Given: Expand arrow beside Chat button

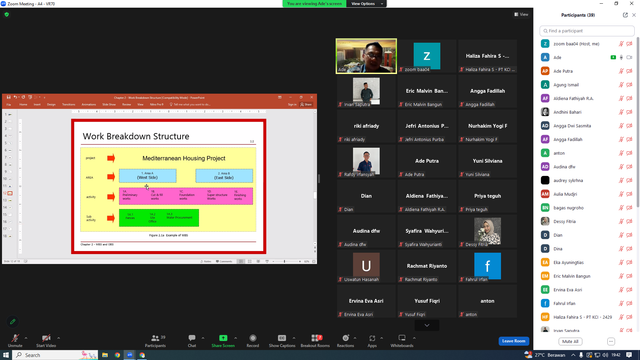Looking at the screenshot, I should point(202,338).
